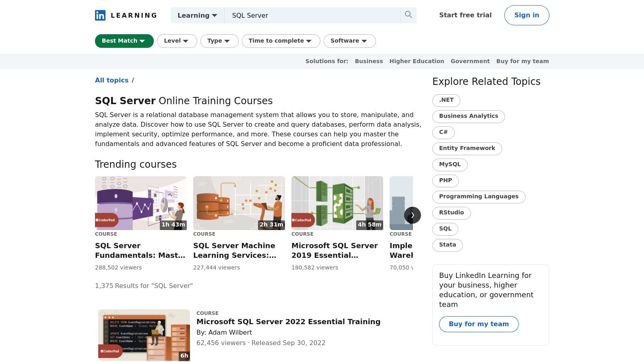Advance trending courses carousel with next arrow

click(413, 215)
